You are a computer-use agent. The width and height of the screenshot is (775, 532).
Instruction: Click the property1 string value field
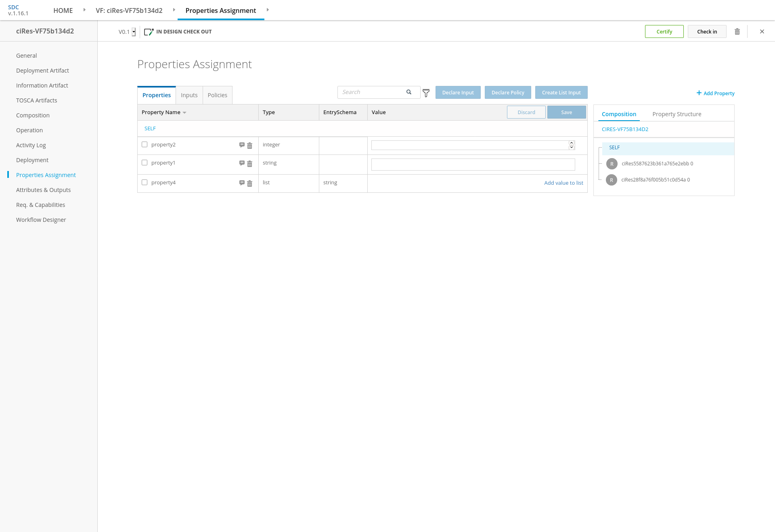tap(473, 165)
